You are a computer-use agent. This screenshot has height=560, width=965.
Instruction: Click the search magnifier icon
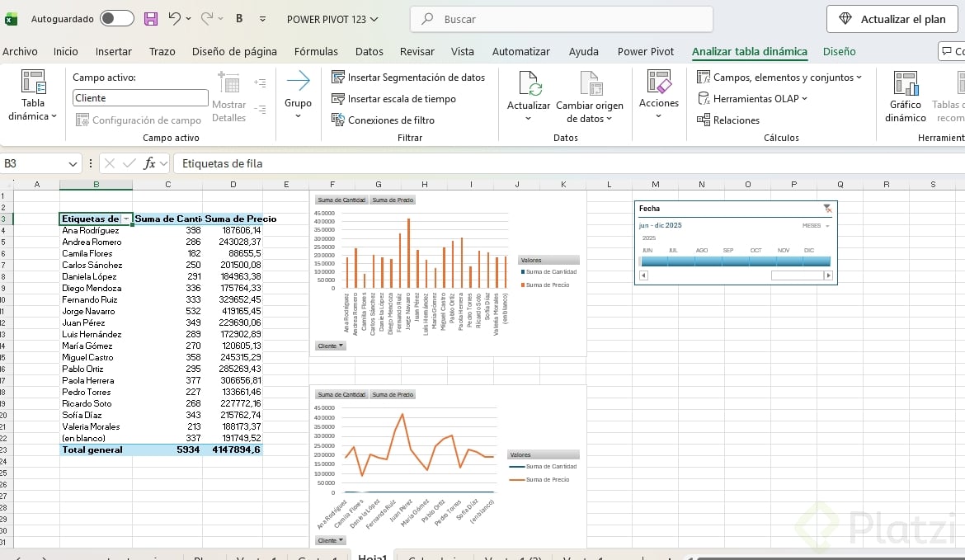point(427,19)
